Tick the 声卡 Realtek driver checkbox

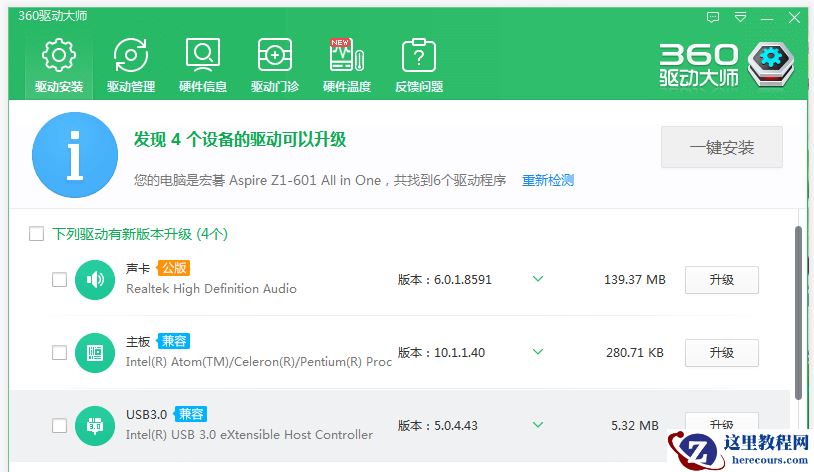(x=59, y=280)
